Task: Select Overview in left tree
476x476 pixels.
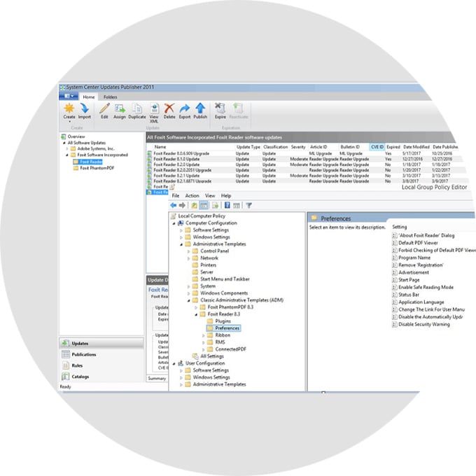Action: 76,136
